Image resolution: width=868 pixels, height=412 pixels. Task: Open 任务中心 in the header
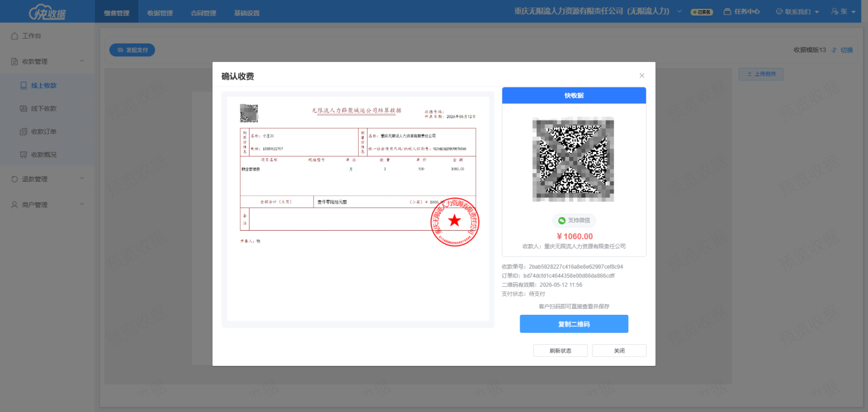[742, 11]
